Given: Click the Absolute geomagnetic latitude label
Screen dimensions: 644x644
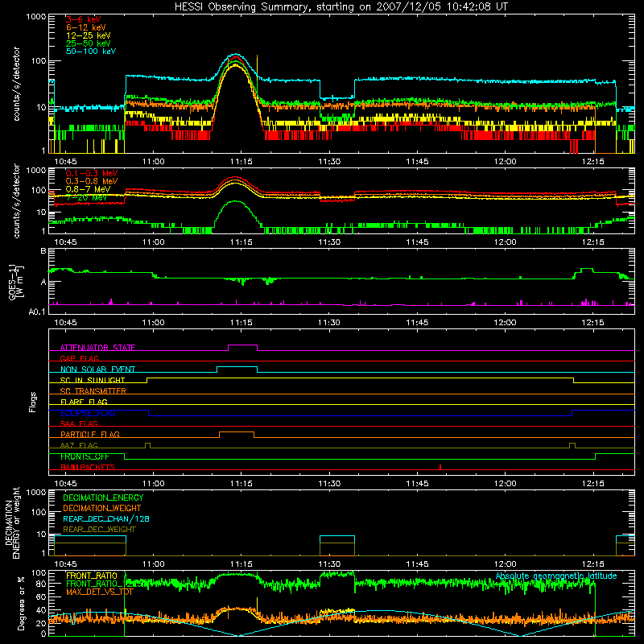Looking at the screenshot, I should coord(556,576).
